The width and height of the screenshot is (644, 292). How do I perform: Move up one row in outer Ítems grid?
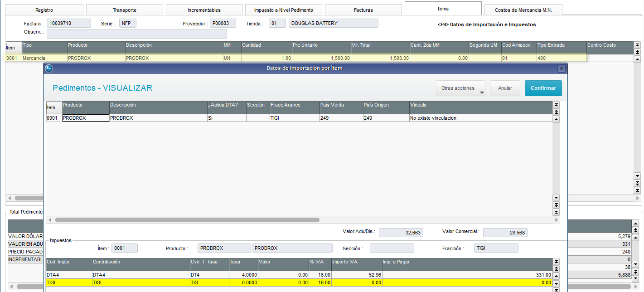(637, 59)
